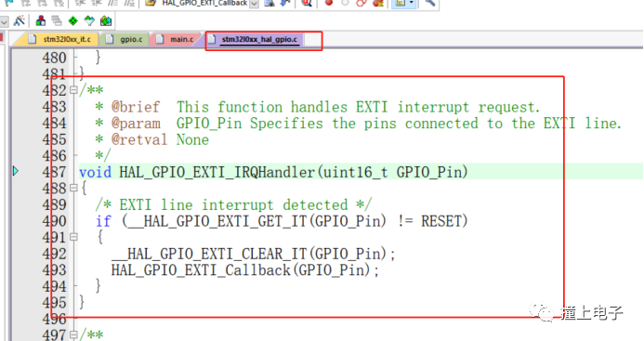
Task: Open Manage Run-Time Environment green diamond
Action: tap(72, 20)
